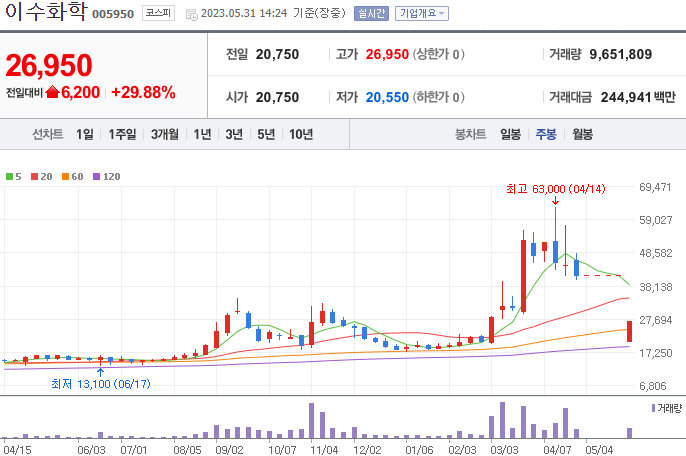Click the 시가 value 20,750

pos(277,97)
